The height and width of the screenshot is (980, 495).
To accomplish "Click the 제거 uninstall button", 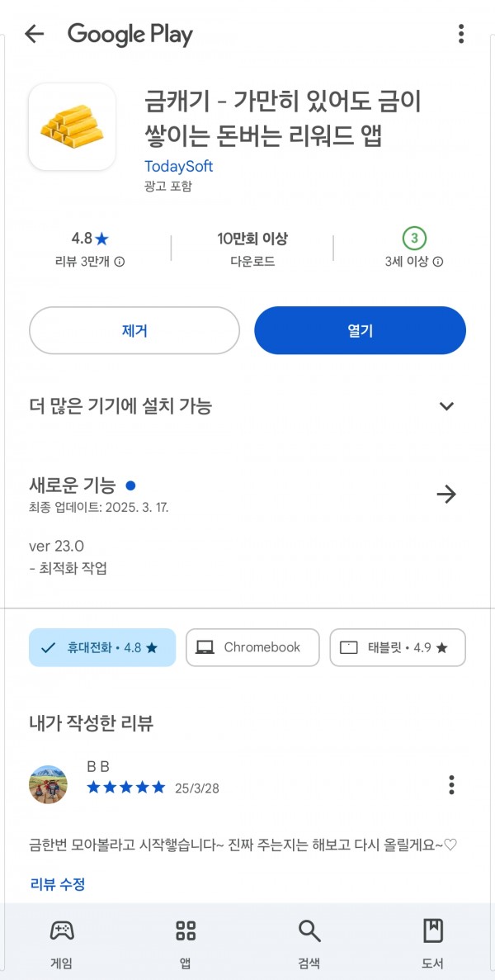I will (134, 330).
